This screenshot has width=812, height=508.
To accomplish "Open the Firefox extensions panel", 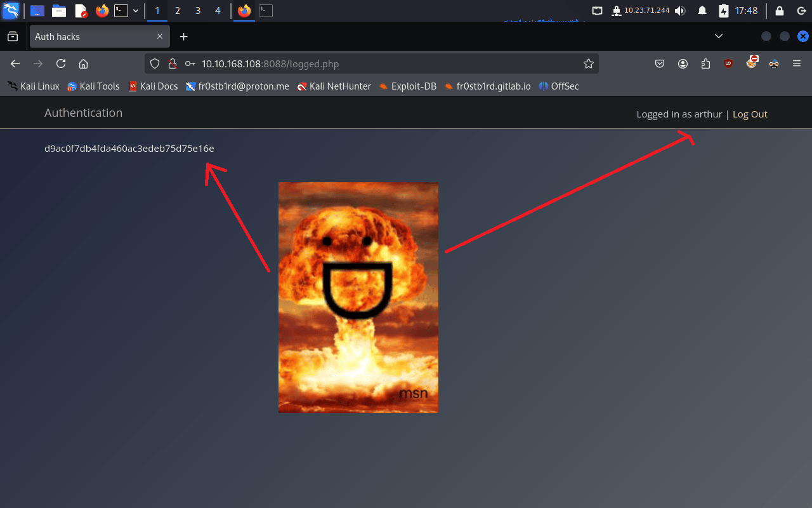I will pyautogui.click(x=705, y=63).
